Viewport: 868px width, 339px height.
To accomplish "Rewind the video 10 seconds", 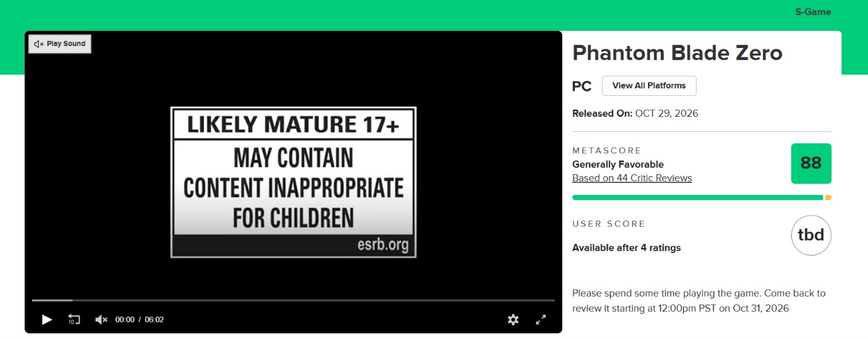I will pyautogui.click(x=74, y=319).
